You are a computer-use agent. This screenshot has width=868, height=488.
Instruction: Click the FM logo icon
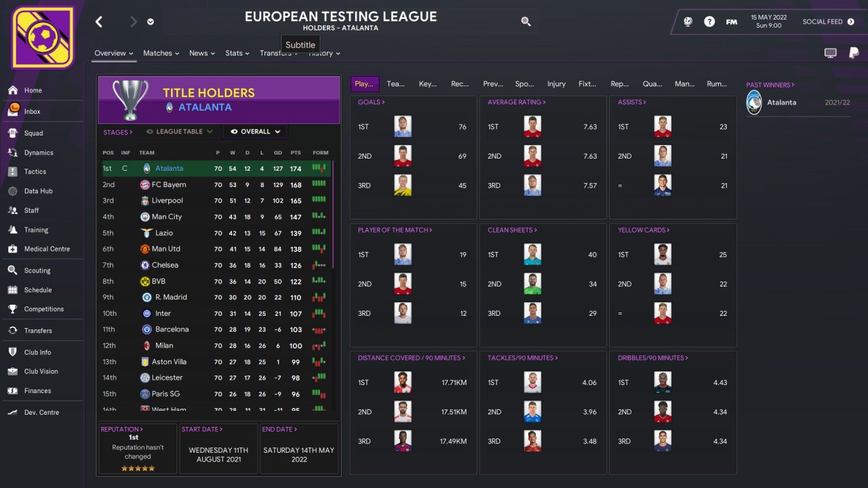pos(732,22)
